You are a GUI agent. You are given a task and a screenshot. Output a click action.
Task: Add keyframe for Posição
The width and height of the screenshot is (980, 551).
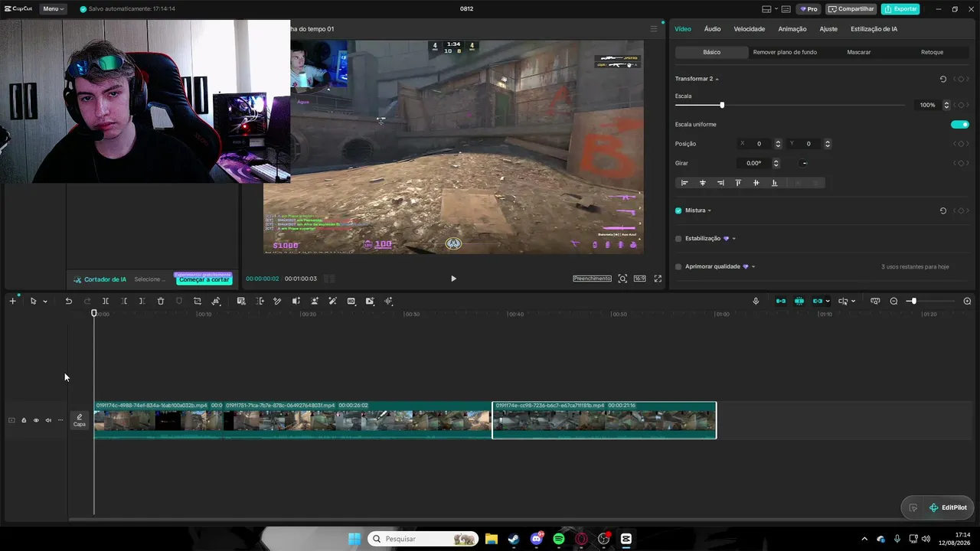tap(961, 144)
